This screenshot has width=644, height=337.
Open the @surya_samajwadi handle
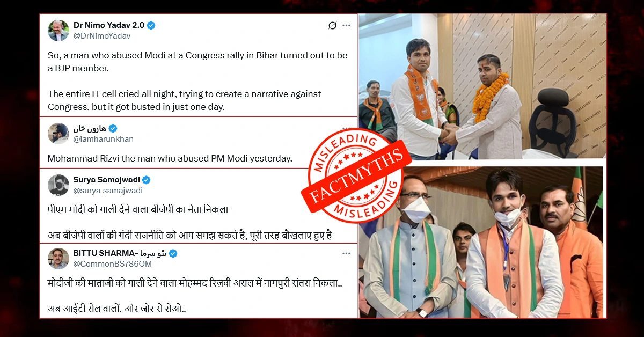[108, 191]
